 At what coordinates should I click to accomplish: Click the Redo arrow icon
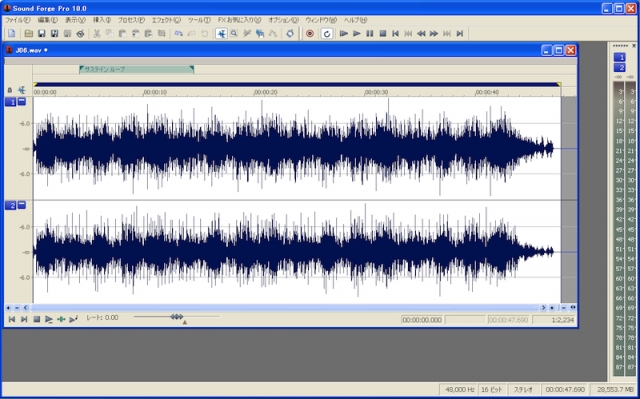click(191, 33)
